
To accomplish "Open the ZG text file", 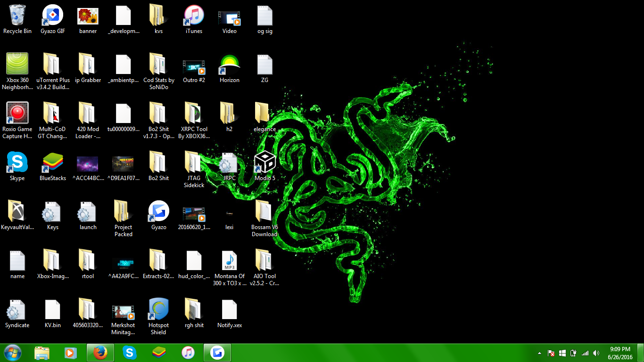I will pos(264,69).
